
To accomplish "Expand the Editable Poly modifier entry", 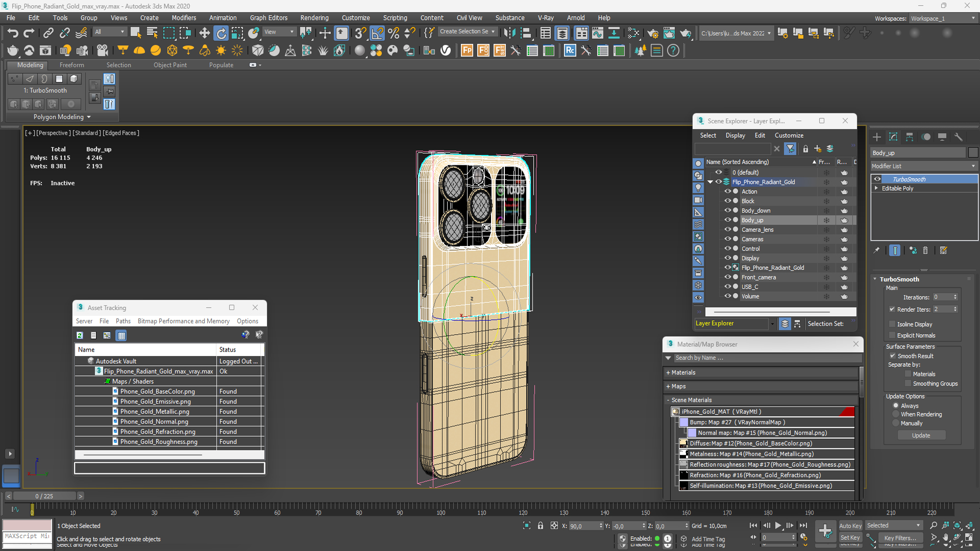I will 876,188.
